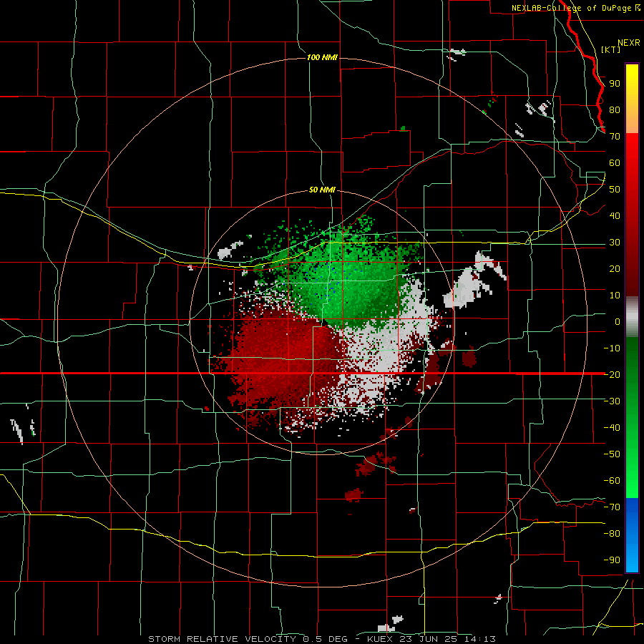The width and height of the screenshot is (644, 644).
Task: Click the [KT] units label
Action: 610,49
